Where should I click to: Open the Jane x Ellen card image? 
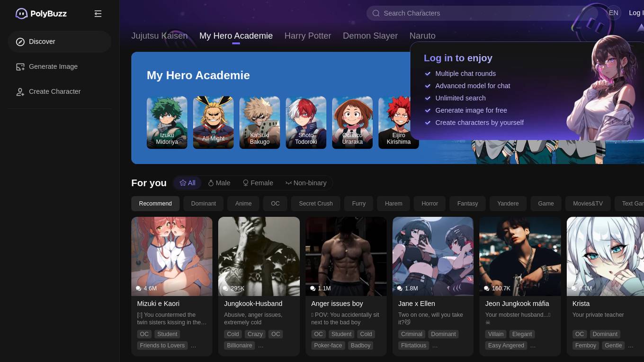[x=433, y=256]
